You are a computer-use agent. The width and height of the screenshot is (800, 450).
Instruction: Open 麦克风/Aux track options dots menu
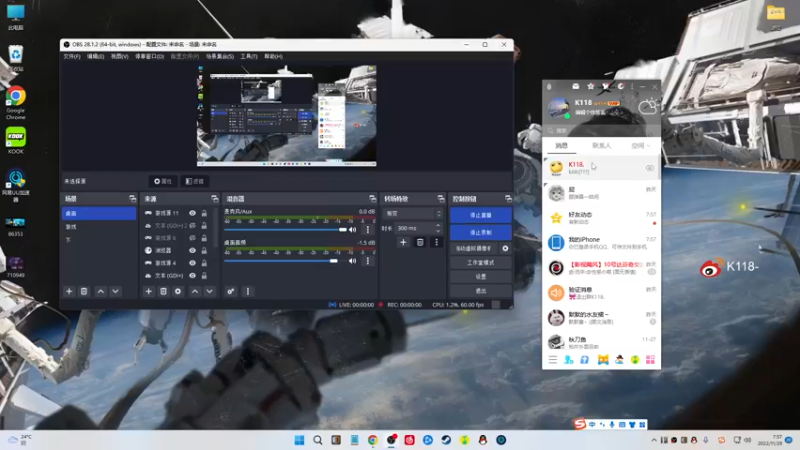tap(368, 230)
